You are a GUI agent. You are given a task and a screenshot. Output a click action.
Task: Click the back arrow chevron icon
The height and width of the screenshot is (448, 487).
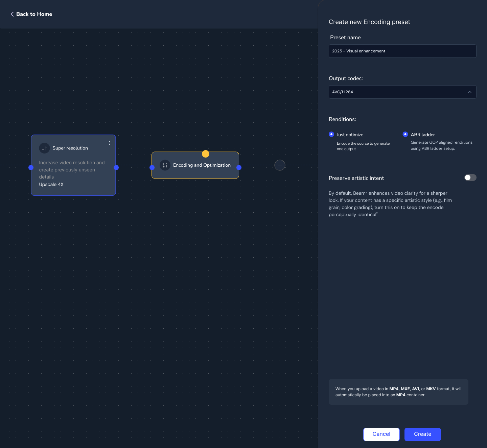tap(12, 14)
